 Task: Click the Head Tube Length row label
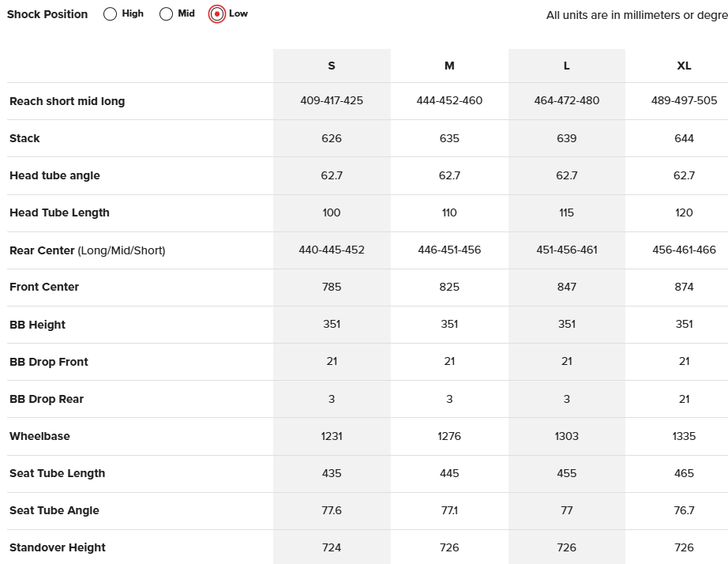[59, 212]
